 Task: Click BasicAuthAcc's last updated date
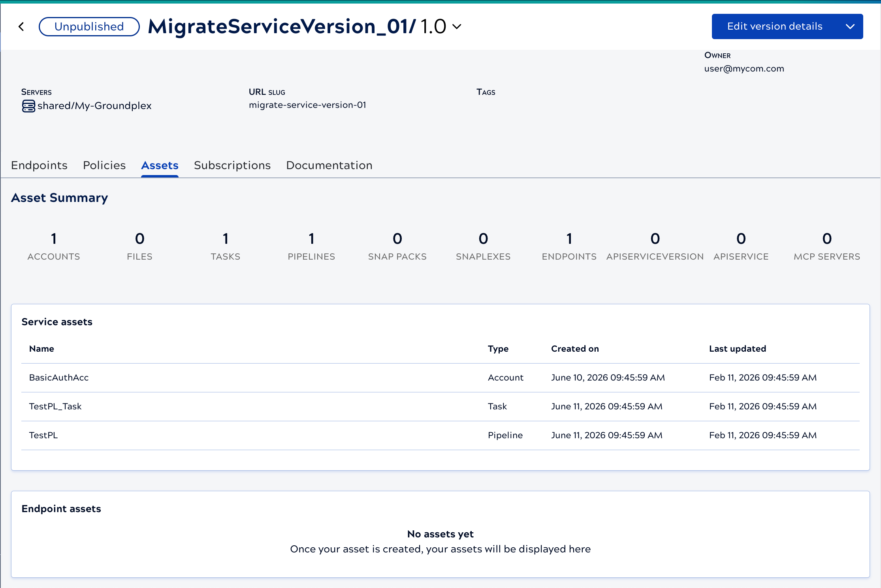763,377
